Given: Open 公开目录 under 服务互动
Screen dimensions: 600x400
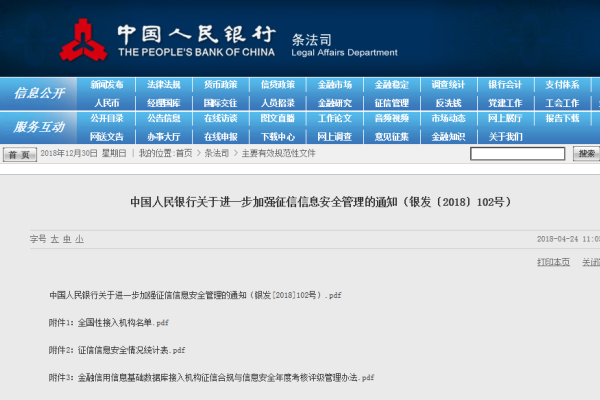Looking at the screenshot, I should tap(107, 118).
